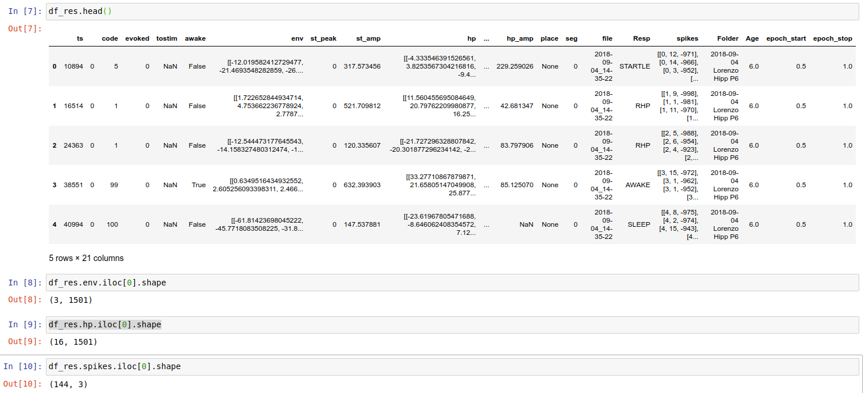The width and height of the screenshot is (868, 393).
Task: Click the 317.573456 st_amp value
Action: pyautogui.click(x=362, y=66)
